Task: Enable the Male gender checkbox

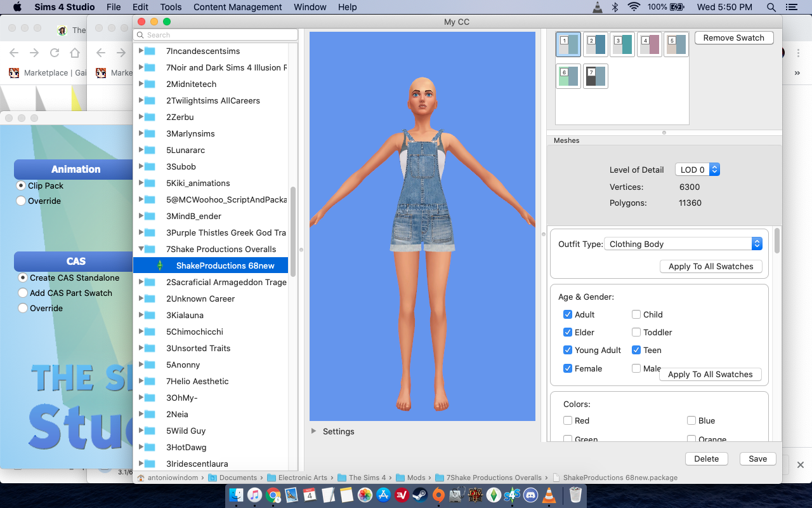Action: pyautogui.click(x=636, y=368)
